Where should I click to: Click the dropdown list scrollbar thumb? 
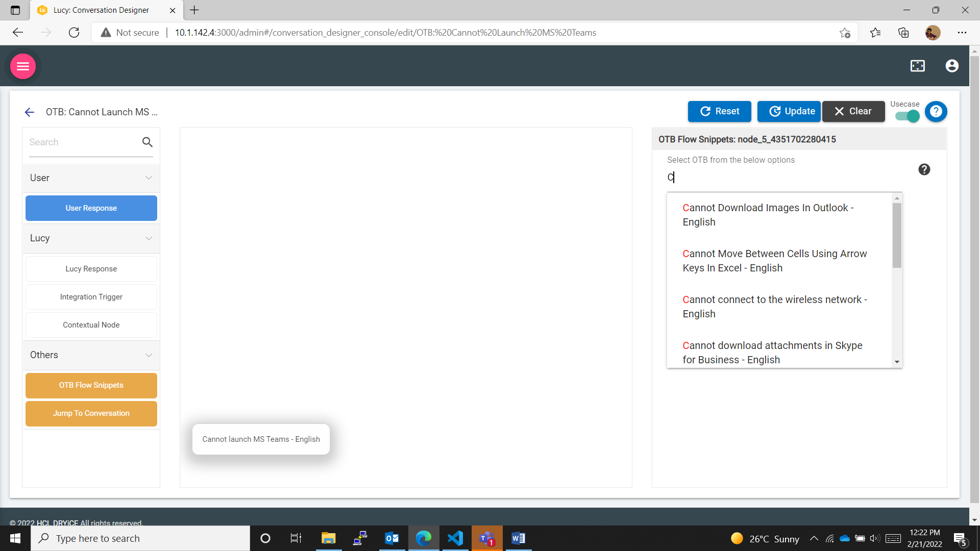tap(897, 235)
